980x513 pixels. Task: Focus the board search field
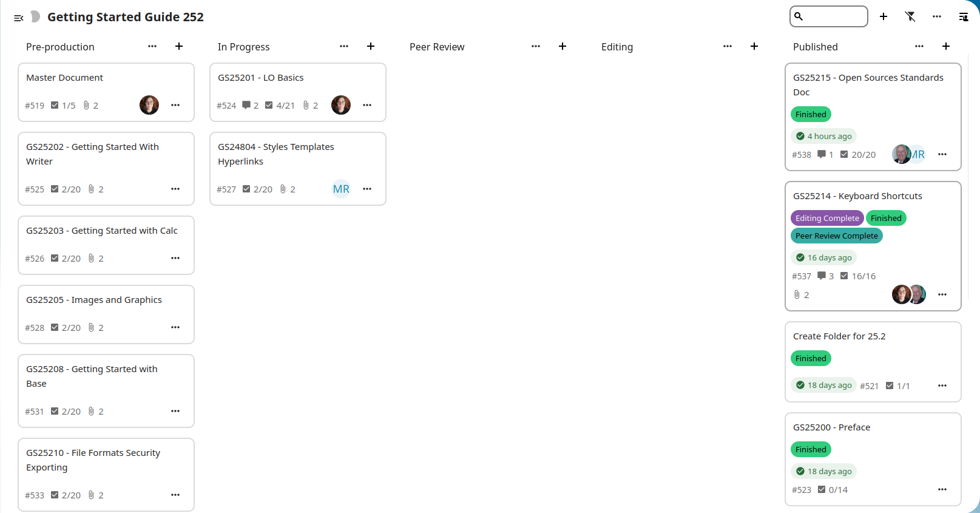point(834,16)
